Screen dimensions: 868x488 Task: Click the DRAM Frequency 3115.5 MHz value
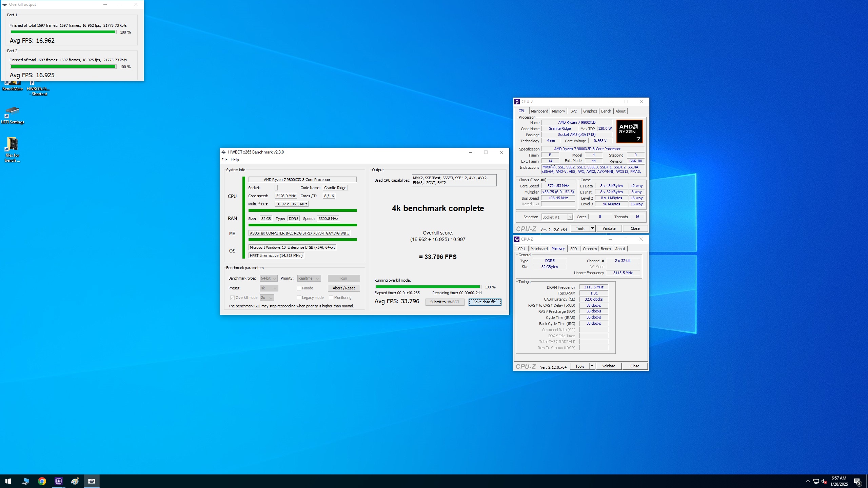tap(593, 287)
